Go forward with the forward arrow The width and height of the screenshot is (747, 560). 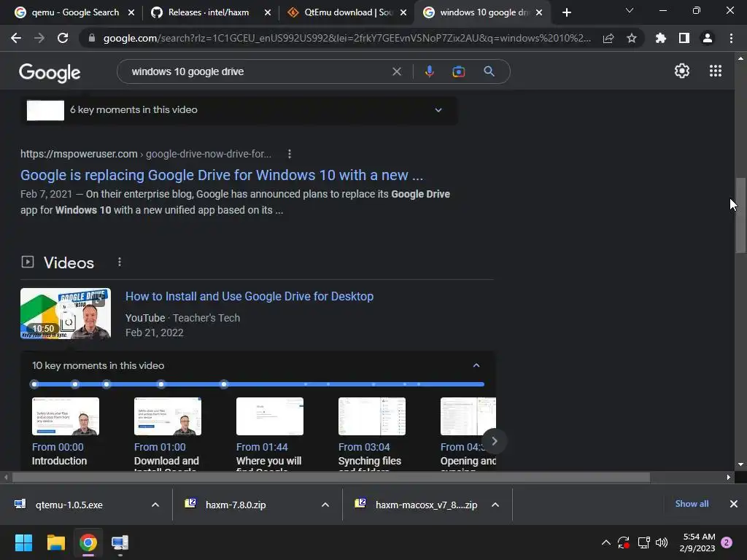point(39,38)
